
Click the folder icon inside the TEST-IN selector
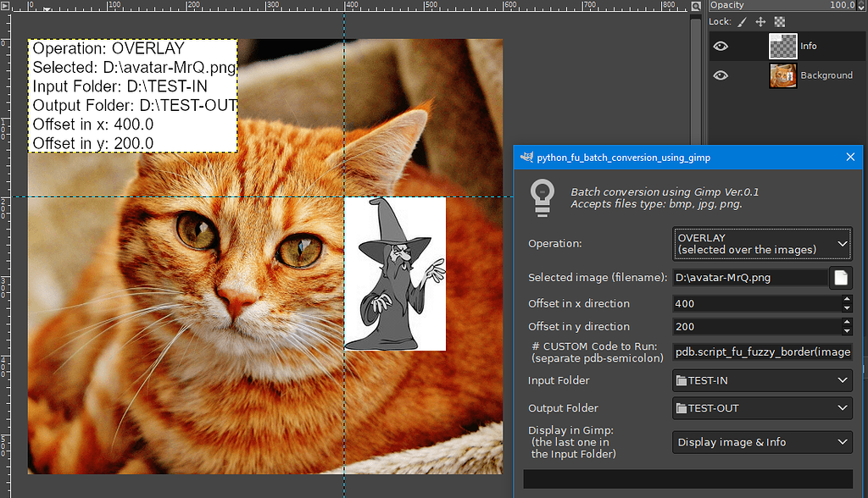(682, 380)
